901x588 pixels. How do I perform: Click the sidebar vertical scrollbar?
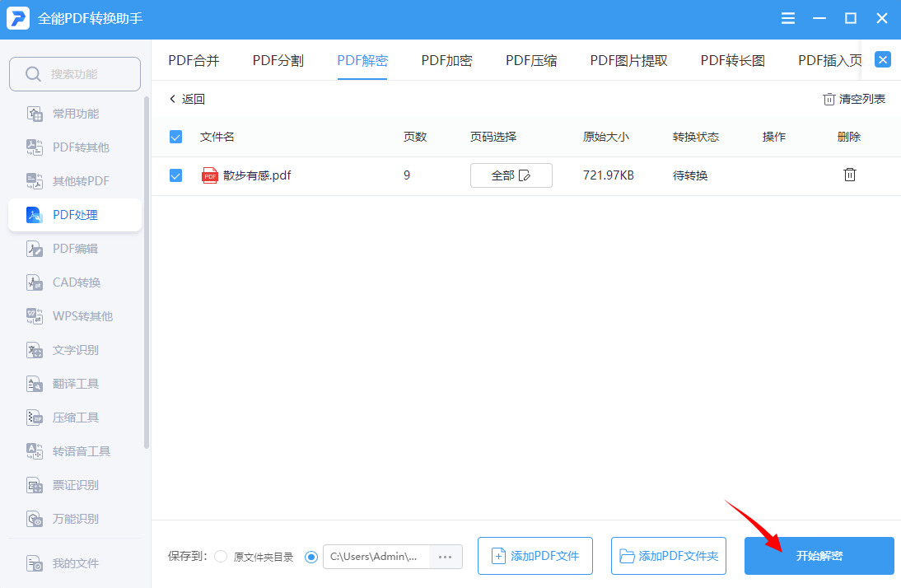[147, 272]
